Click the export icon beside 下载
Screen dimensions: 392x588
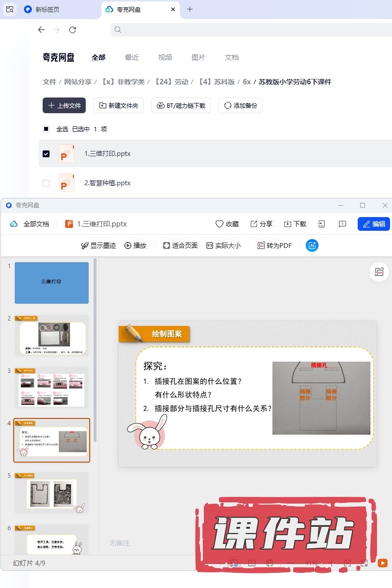(x=321, y=224)
